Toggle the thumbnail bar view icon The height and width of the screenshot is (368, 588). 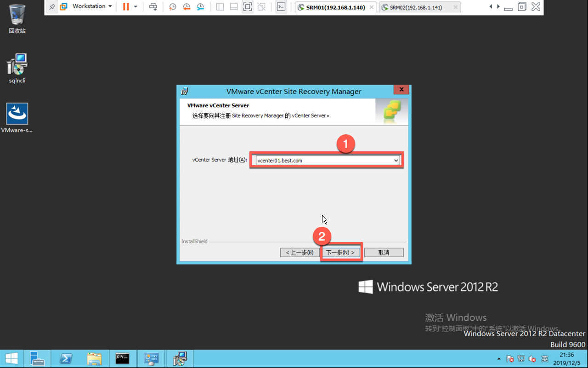click(234, 7)
